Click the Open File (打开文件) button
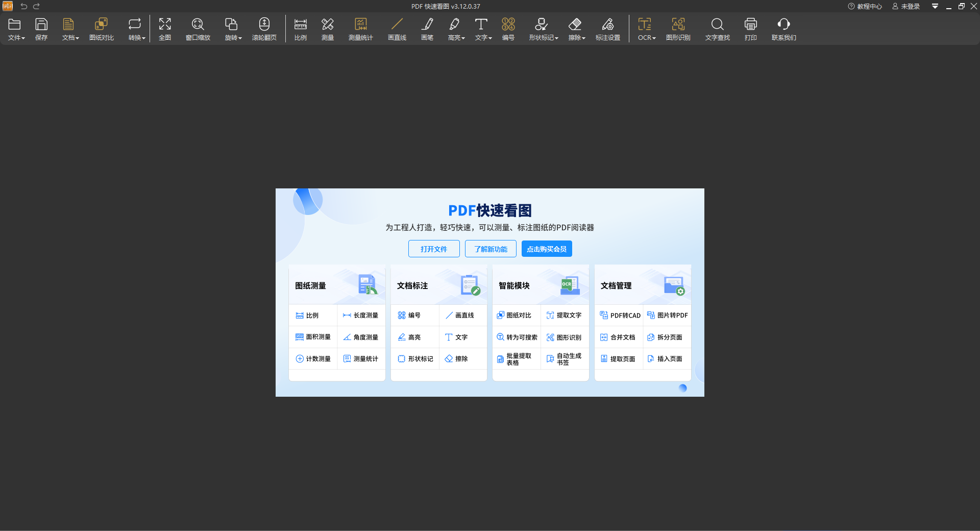 click(x=434, y=249)
